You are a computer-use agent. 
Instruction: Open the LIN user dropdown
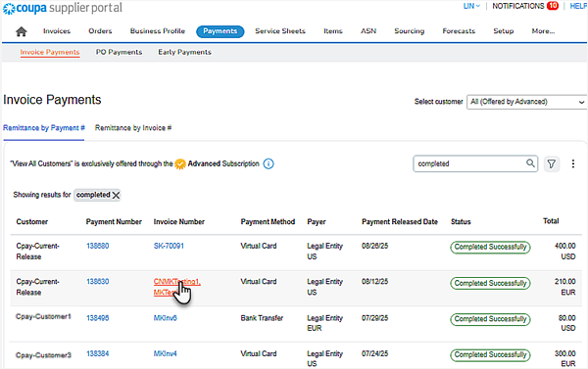coord(471,6)
